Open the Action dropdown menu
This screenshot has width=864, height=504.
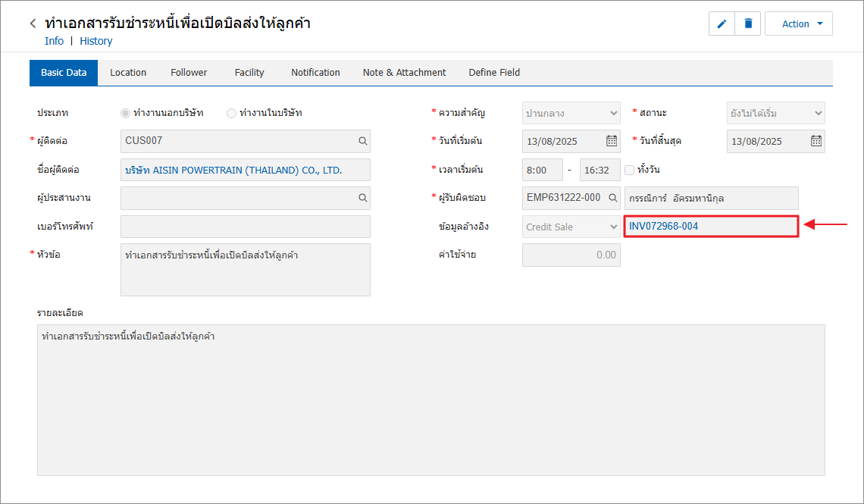click(x=798, y=23)
